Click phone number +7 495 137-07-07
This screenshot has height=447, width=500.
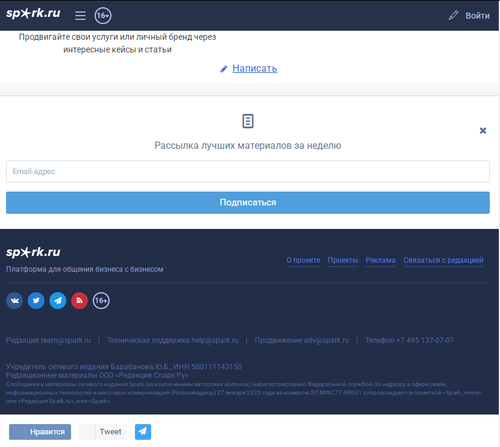[x=425, y=340]
